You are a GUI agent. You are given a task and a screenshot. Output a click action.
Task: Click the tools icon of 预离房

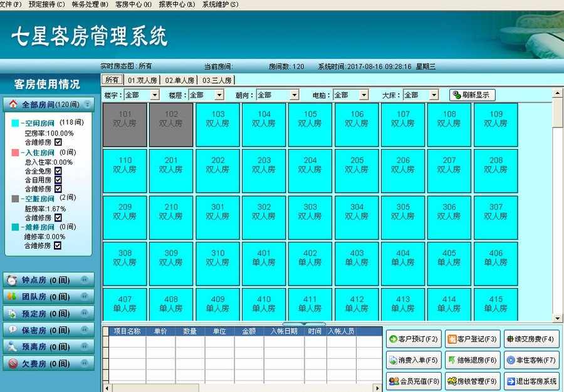(x=13, y=346)
